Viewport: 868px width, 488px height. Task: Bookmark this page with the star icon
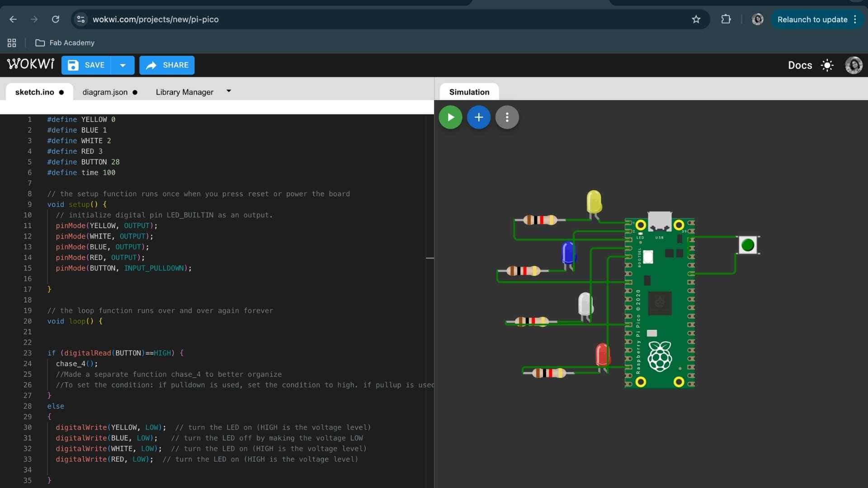696,19
